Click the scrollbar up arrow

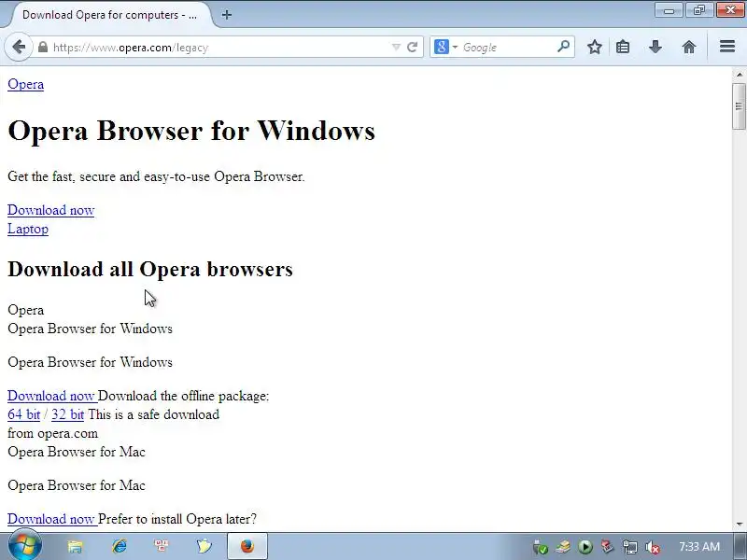point(739,75)
